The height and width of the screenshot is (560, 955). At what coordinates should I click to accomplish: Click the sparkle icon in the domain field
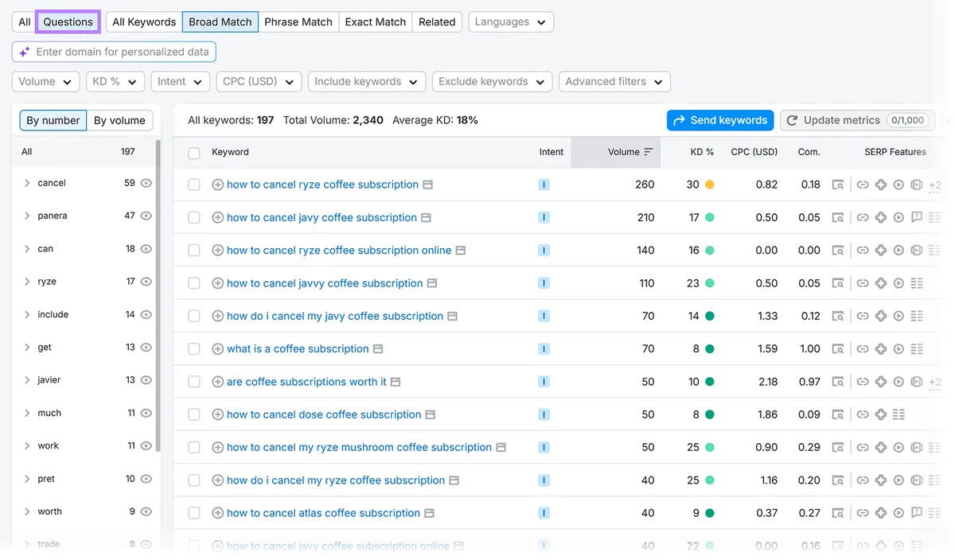click(25, 52)
